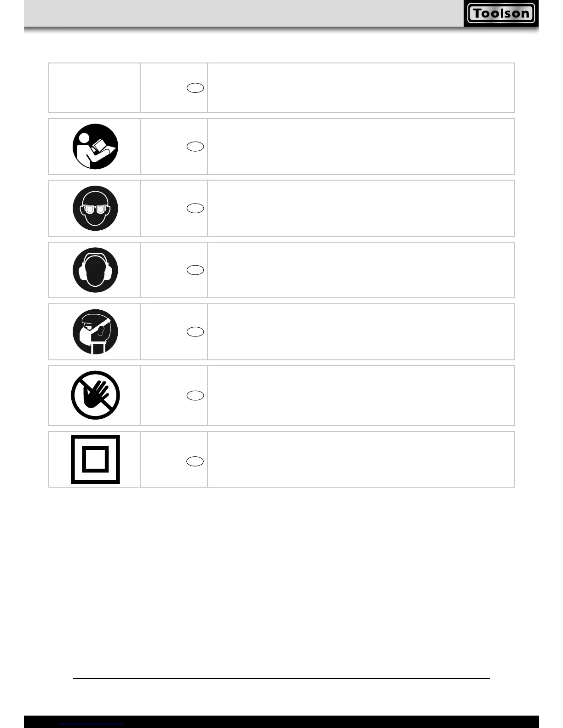The width and height of the screenshot is (563, 728).
Task: Select the oval next to the double square symbol
Action: (x=195, y=461)
